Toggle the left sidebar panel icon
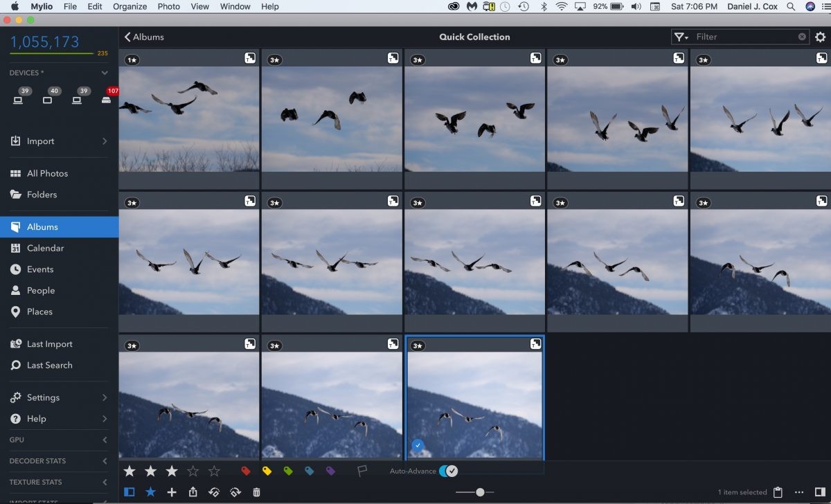831x504 pixels. (129, 492)
